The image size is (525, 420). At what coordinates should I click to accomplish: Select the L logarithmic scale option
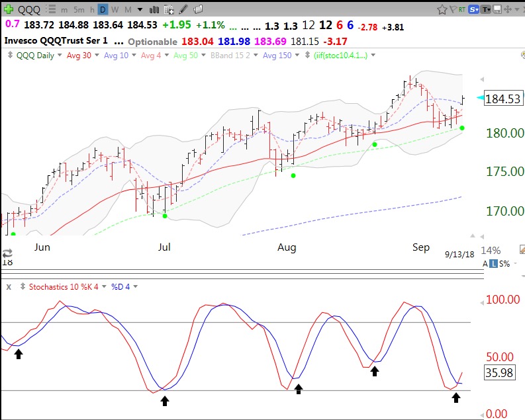[493, 264]
